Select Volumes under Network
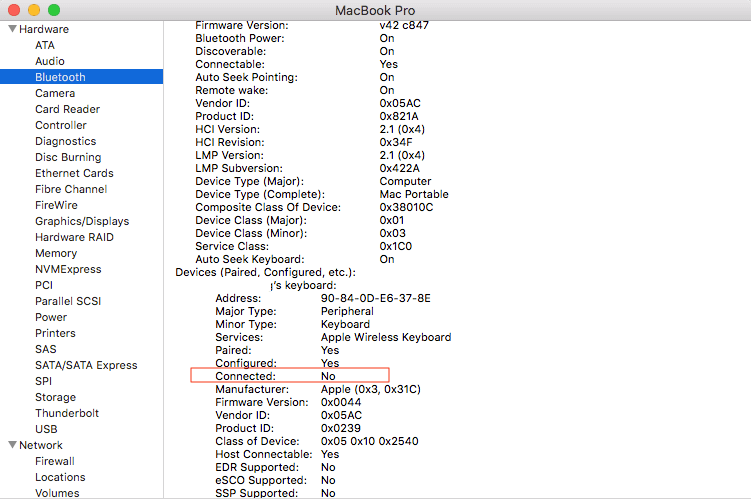This screenshot has width=751, height=499. click(57, 493)
